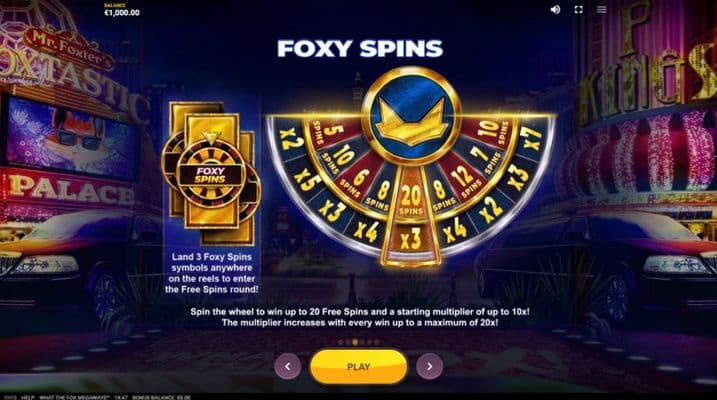717x400 pixels.
Task: Click the 12 Spins wheel segment
Action: [x=466, y=181]
